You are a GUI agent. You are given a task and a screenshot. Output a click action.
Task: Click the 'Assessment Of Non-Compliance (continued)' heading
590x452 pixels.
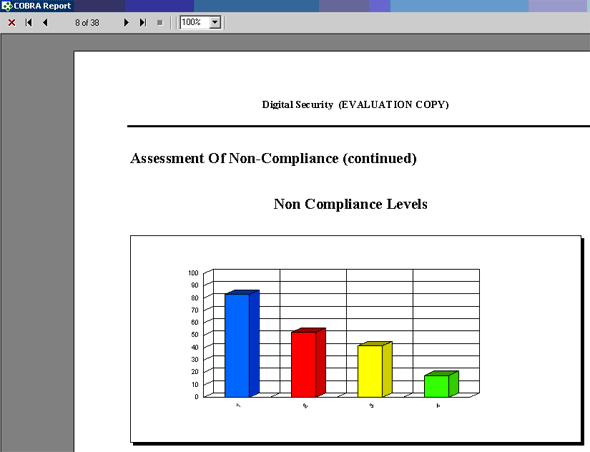(274, 158)
